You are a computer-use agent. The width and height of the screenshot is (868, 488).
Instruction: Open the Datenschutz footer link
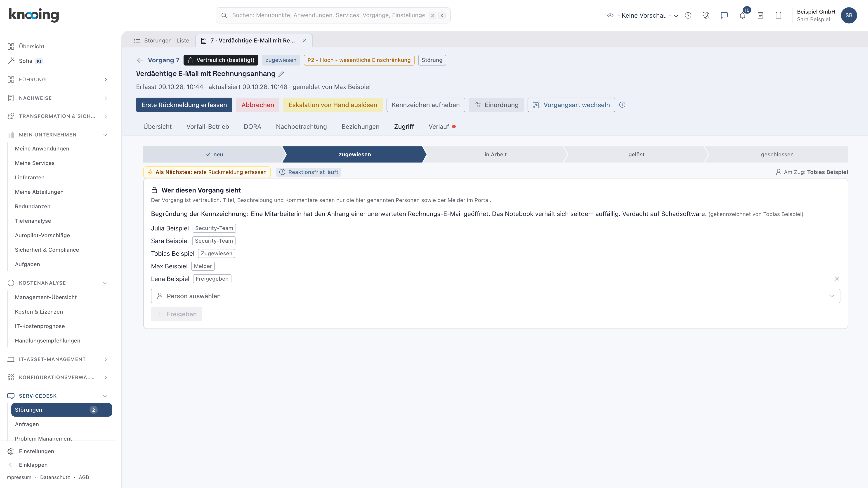coord(55,477)
